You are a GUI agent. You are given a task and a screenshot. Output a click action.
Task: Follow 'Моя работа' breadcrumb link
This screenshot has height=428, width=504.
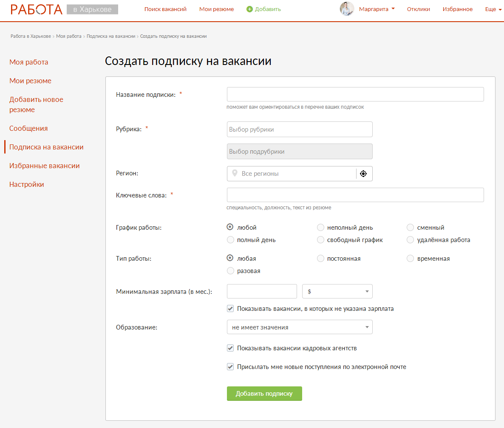[x=69, y=37]
